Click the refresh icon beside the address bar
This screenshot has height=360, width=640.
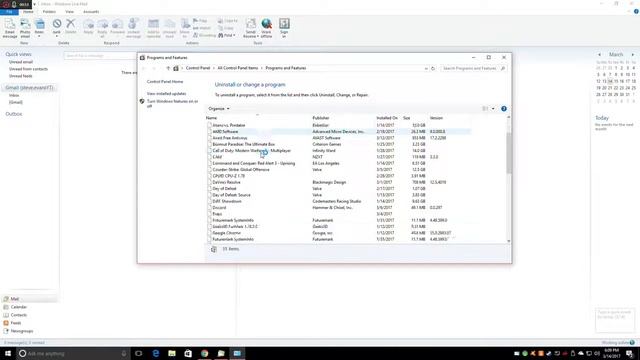click(x=433, y=69)
